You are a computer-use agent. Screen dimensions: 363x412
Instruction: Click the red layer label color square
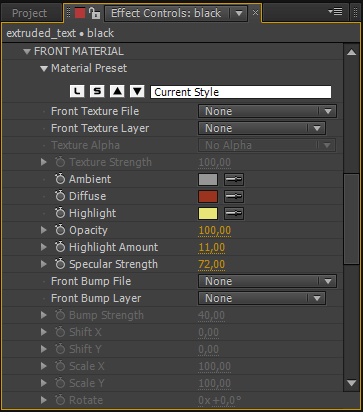pos(80,13)
